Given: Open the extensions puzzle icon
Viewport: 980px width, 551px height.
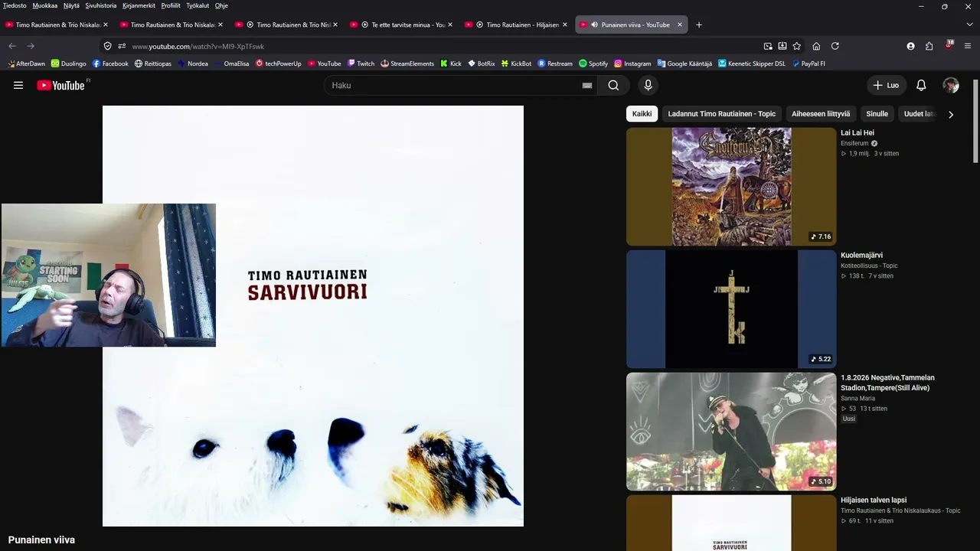Looking at the screenshot, I should 929,46.
